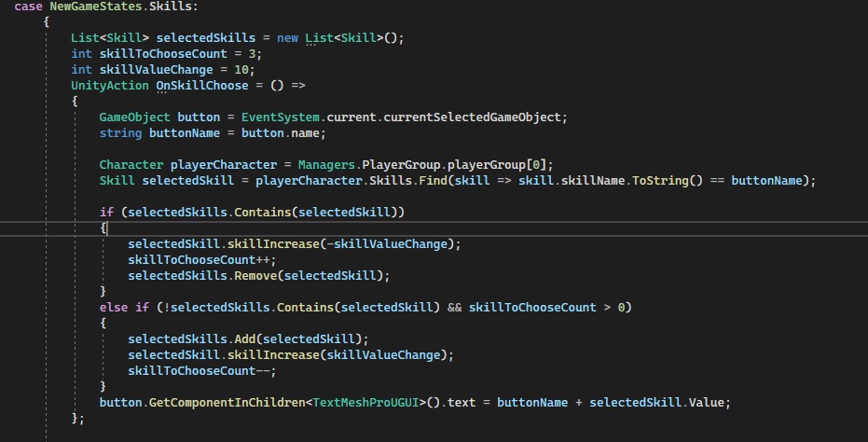Screen dimensions: 868x442
Task: Click the 'case NewGameStates.Skills:' line text
Action: (106, 7)
